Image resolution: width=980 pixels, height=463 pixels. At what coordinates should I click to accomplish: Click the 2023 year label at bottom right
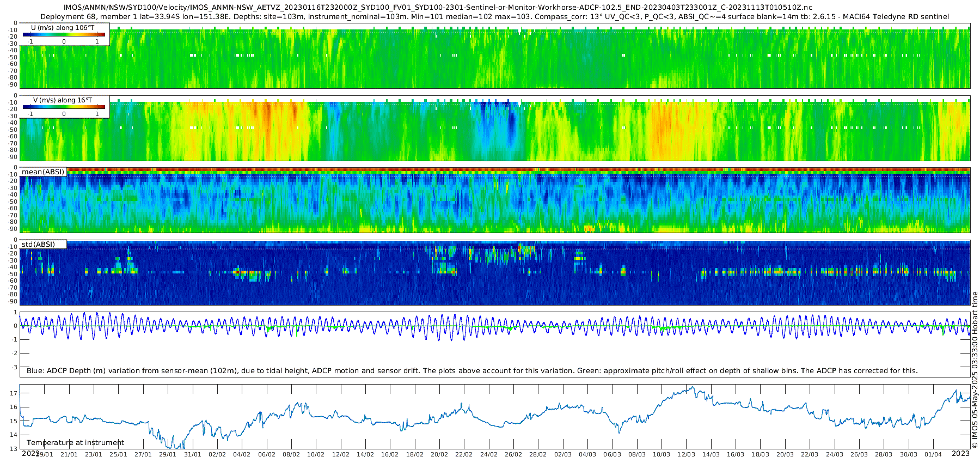[960, 453]
